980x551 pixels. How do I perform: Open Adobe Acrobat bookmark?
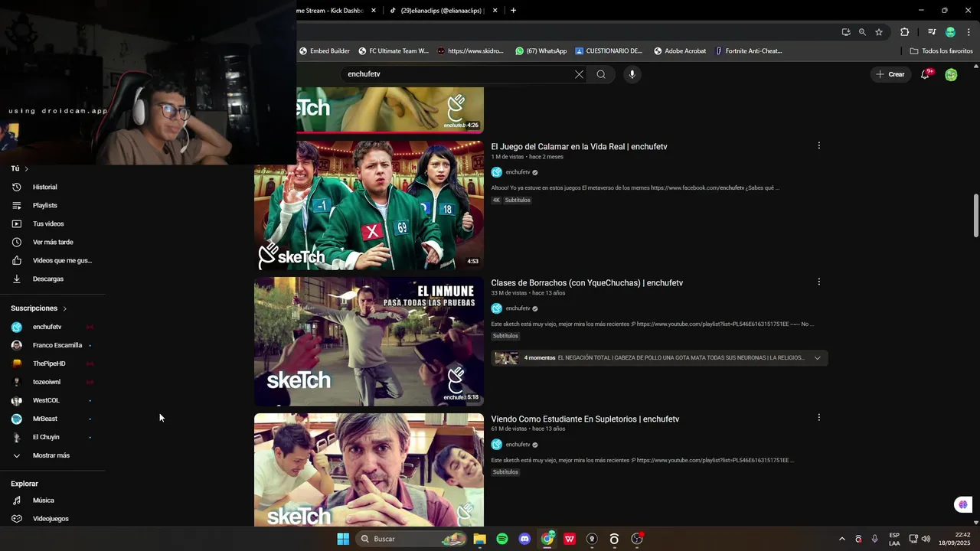coord(680,51)
